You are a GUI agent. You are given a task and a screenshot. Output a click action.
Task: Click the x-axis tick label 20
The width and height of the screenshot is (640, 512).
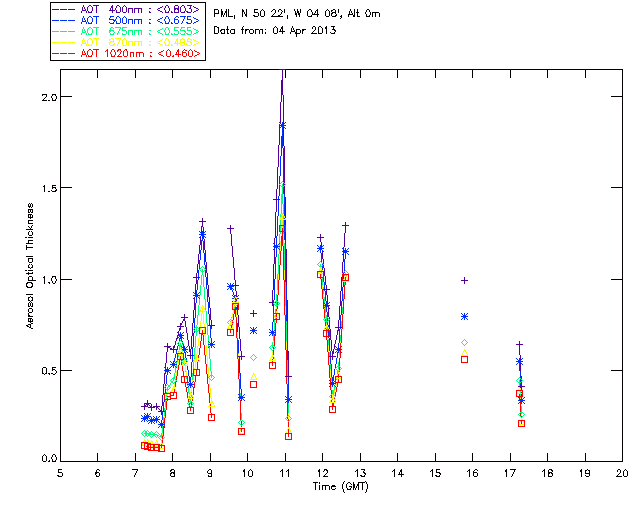[622, 473]
